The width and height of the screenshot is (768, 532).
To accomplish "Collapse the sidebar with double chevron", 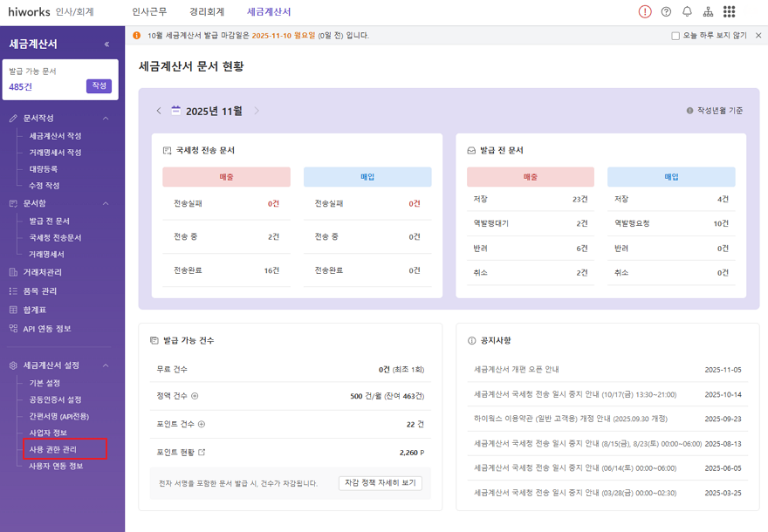I will pyautogui.click(x=106, y=44).
